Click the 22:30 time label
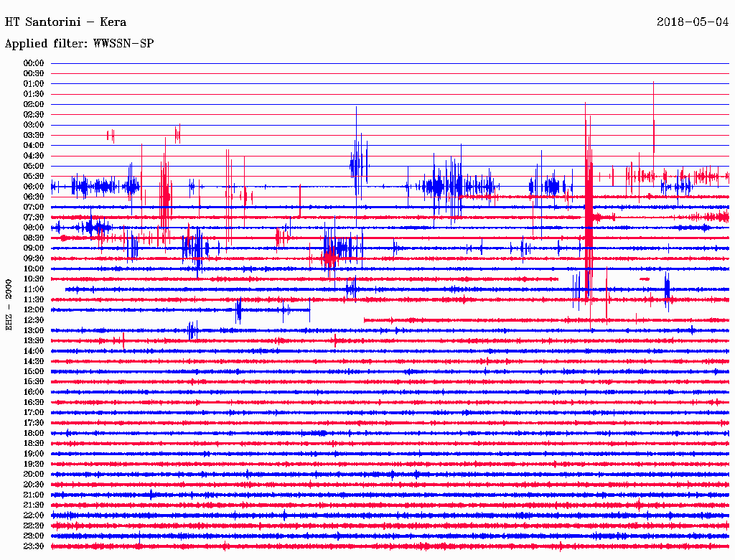 (34, 526)
